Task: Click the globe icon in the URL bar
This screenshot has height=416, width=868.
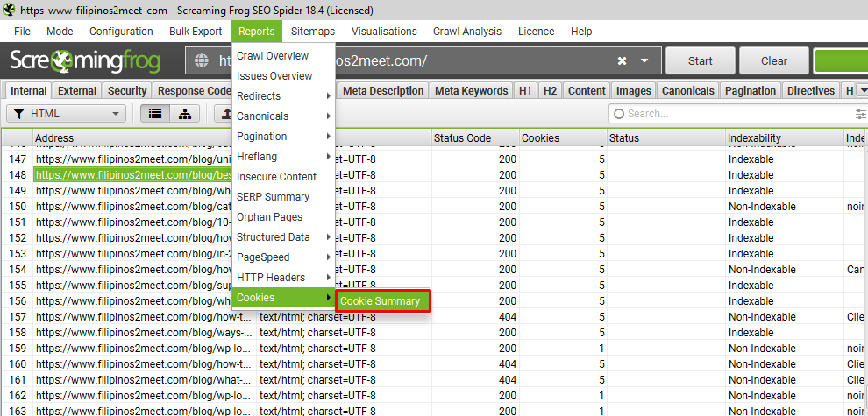Action: [202, 60]
